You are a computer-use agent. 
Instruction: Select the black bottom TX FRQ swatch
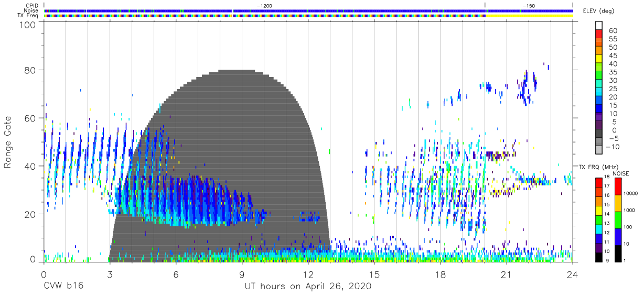pyautogui.click(x=599, y=257)
